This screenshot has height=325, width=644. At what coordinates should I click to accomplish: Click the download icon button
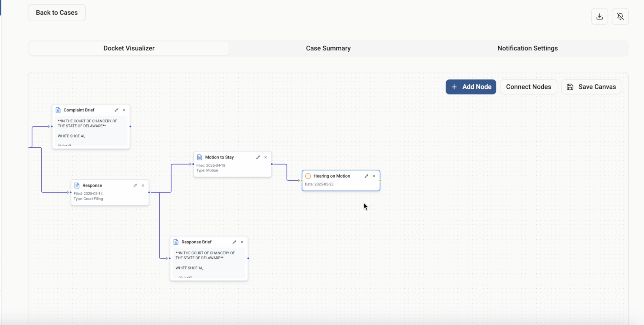pos(600,17)
